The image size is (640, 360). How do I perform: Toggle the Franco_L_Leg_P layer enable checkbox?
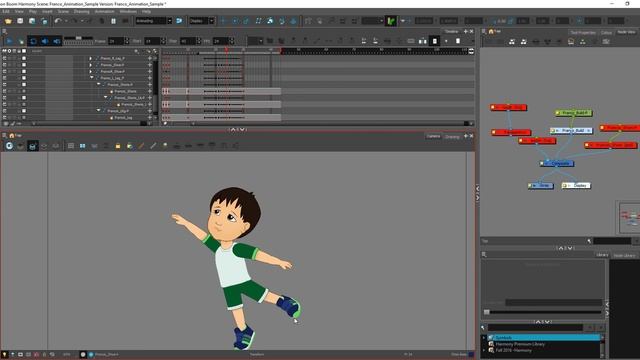[x=24, y=78]
